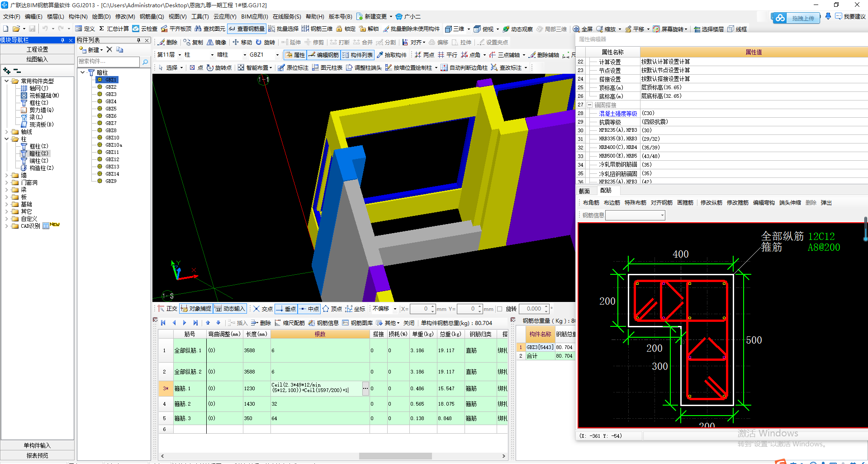Click the 旋转点 tool
This screenshot has height=464, width=868.
point(219,67)
